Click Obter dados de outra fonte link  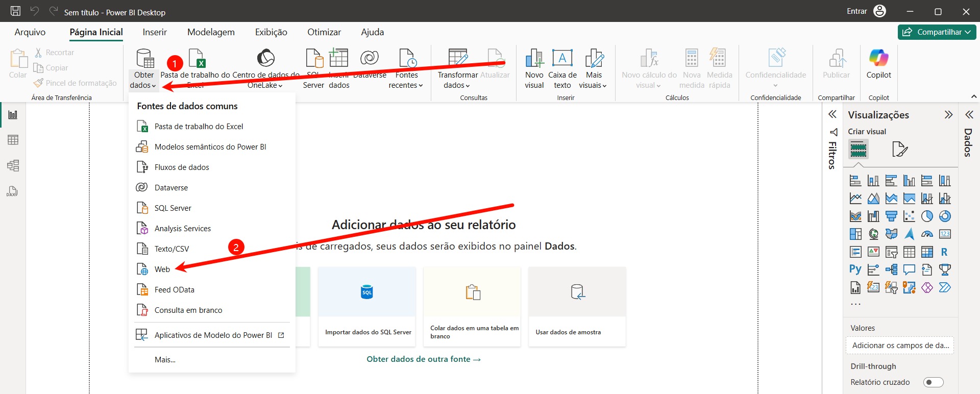[x=424, y=359]
